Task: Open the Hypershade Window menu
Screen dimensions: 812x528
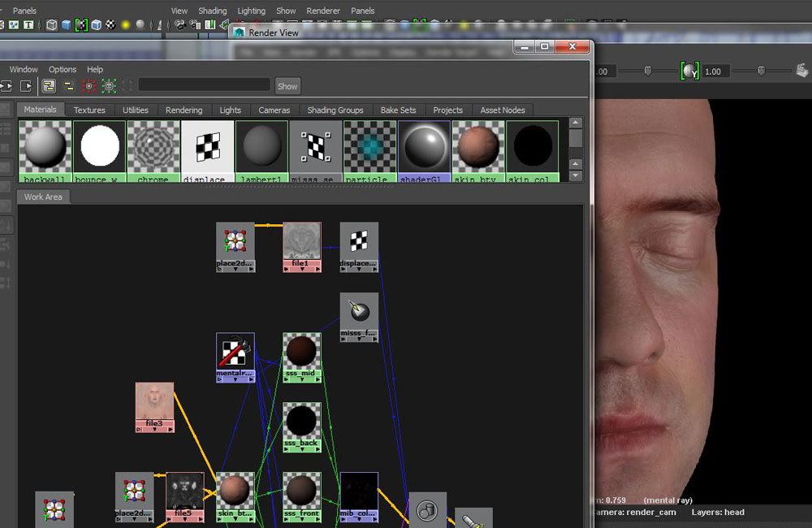Action: pyautogui.click(x=24, y=69)
